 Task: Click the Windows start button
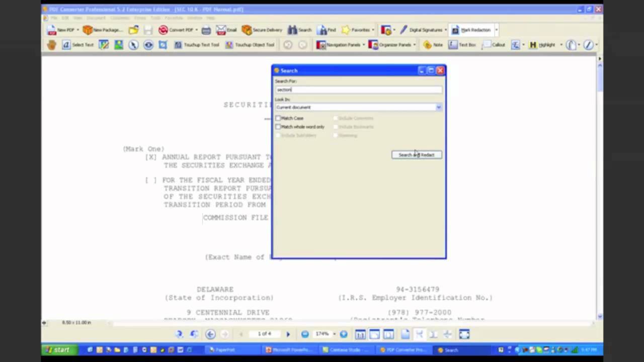58,350
